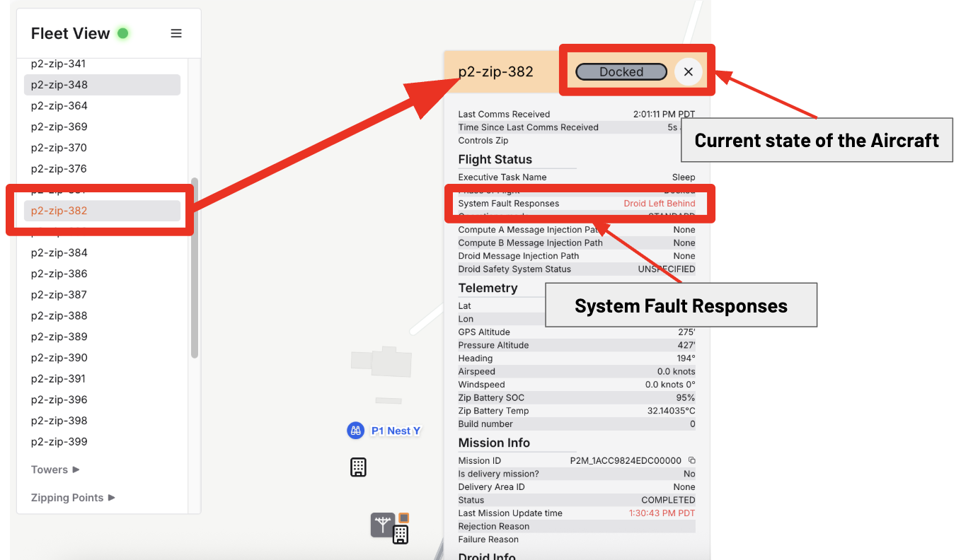Click the Zip Battery SOC 95% value
This screenshot has width=961, height=560.
(686, 397)
